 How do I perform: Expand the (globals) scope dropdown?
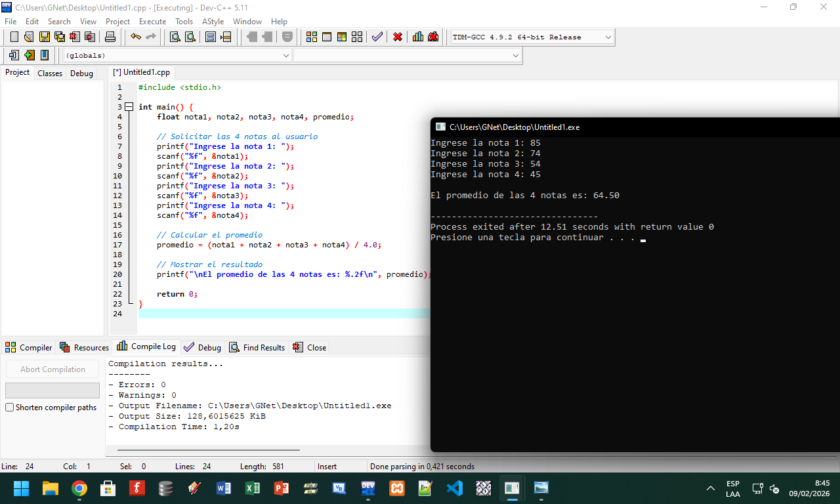point(285,56)
